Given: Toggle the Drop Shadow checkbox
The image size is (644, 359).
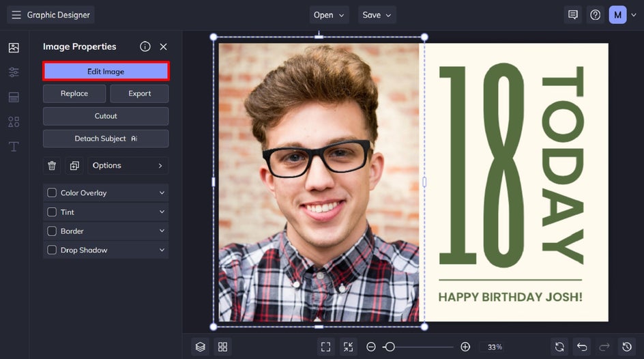Looking at the screenshot, I should [52, 250].
